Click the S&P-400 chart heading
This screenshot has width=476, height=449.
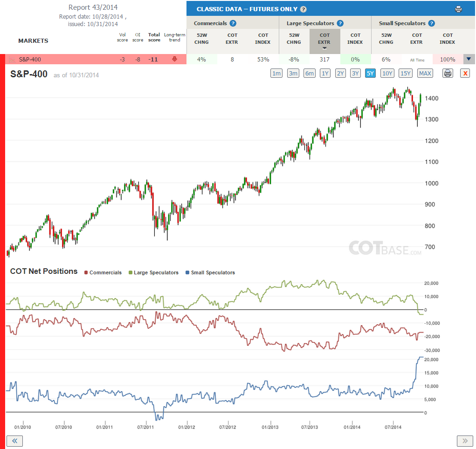pos(29,74)
